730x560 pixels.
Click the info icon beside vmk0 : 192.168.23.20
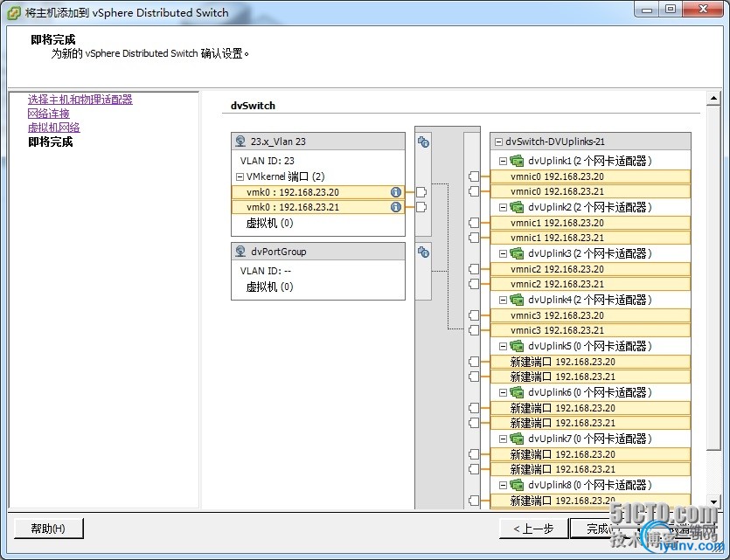(396, 192)
